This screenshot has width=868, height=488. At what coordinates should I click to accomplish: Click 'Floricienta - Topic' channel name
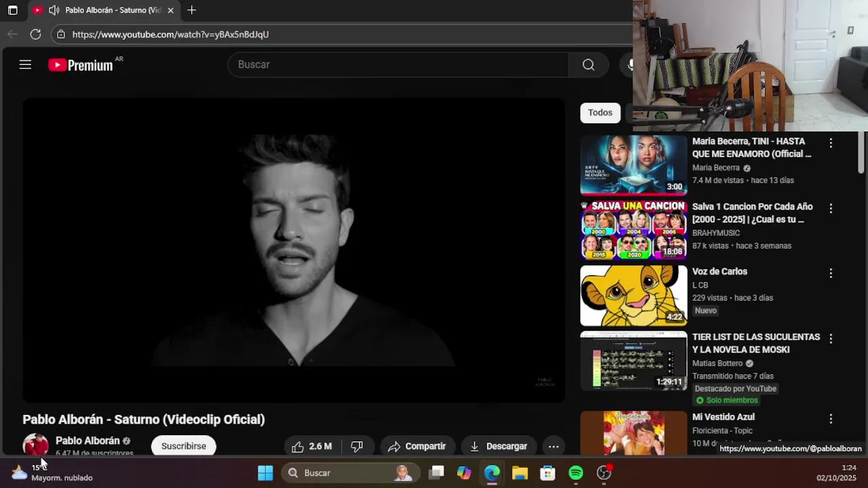[x=722, y=430]
